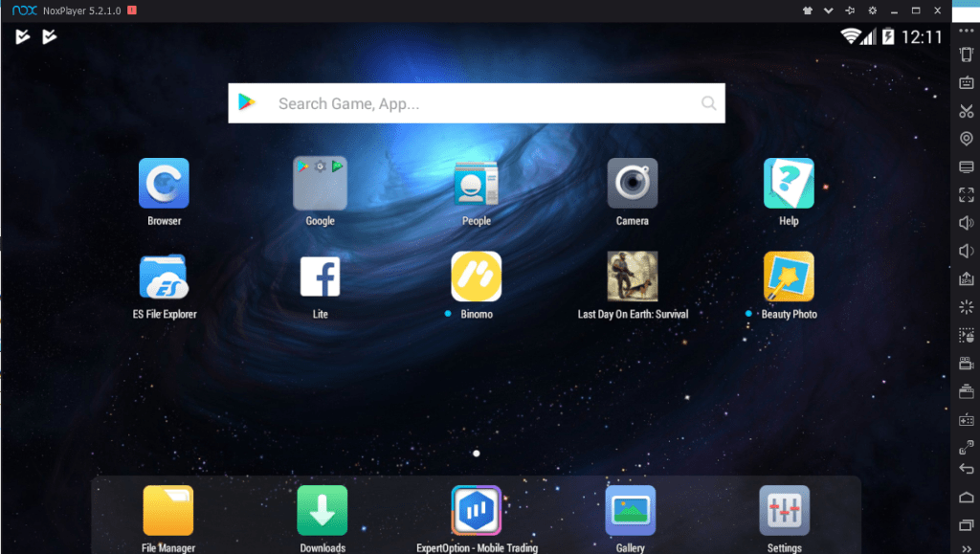Image resolution: width=980 pixels, height=554 pixels.
Task: Open the macro recorder tool
Action: pyautogui.click(x=967, y=336)
